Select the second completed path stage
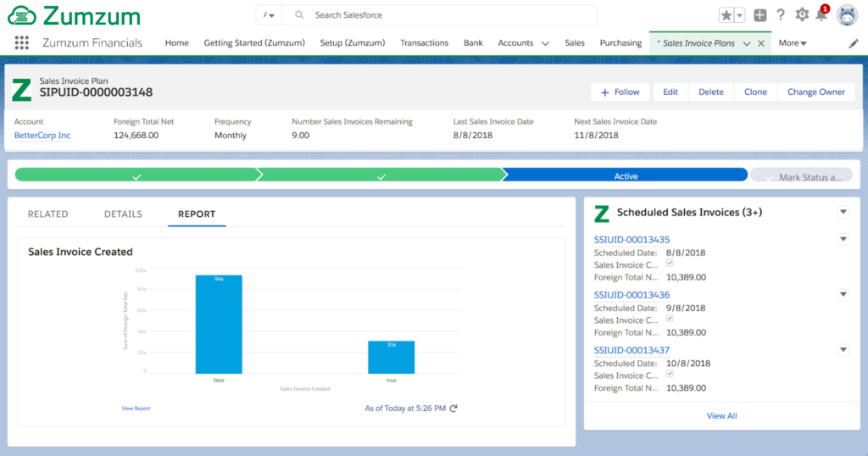The height and width of the screenshot is (456, 868). click(381, 175)
